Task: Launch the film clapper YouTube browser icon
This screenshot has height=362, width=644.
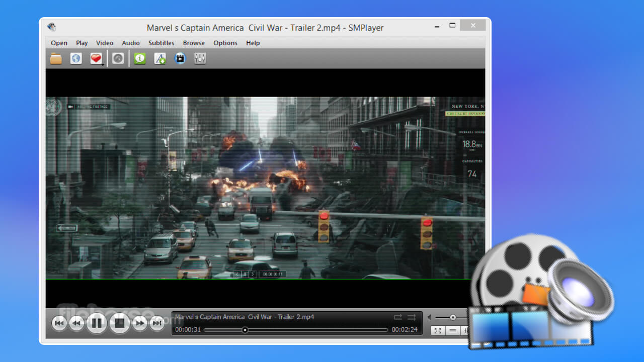Action: click(x=180, y=59)
